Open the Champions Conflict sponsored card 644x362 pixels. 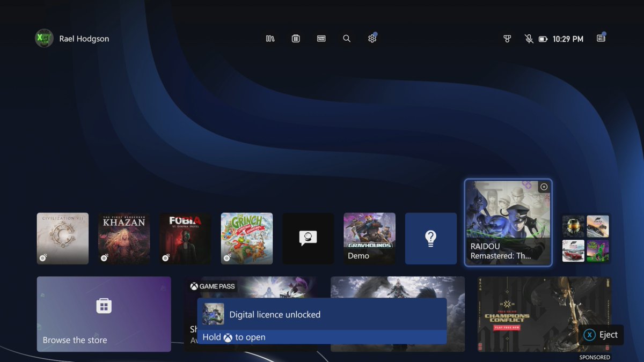pyautogui.click(x=544, y=314)
